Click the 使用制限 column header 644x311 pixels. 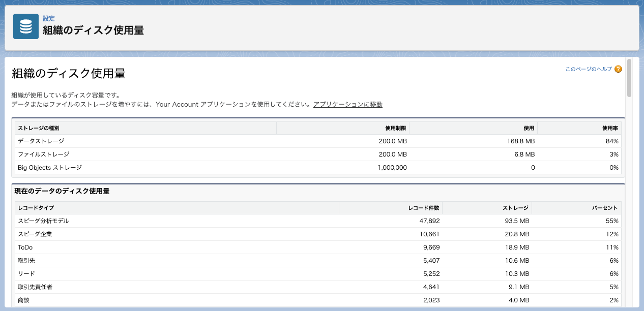pos(396,128)
